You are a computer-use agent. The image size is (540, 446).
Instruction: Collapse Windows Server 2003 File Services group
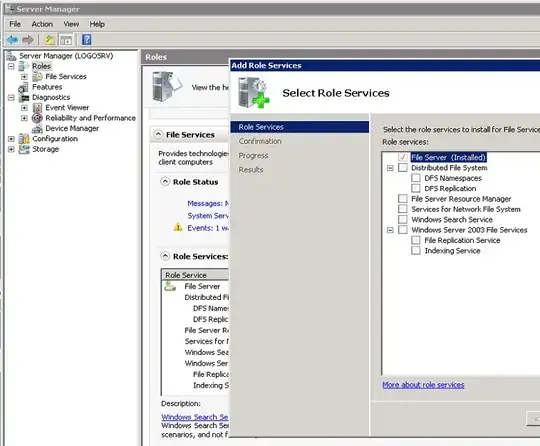click(390, 230)
